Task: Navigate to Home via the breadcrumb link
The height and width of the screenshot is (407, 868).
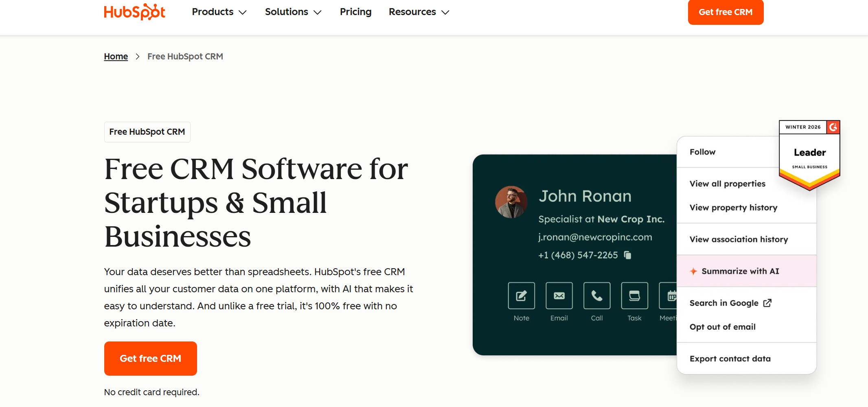Action: (116, 56)
